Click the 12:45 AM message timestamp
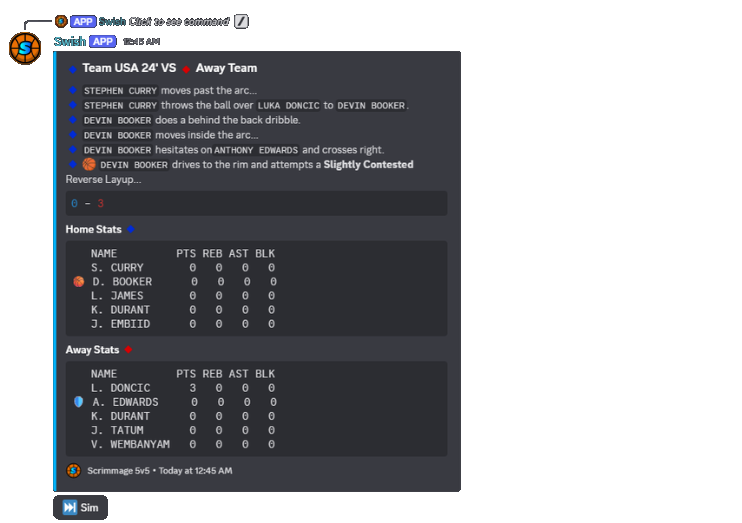This screenshot has height=523, width=742. pyautogui.click(x=141, y=42)
